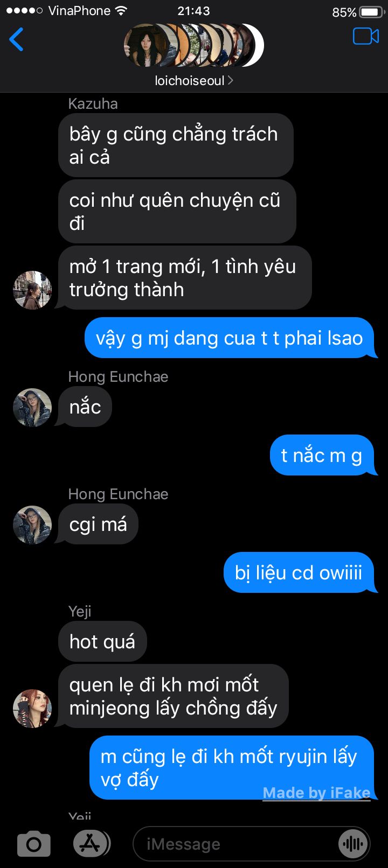Tap the 21:43 clock in status bar

193,11
